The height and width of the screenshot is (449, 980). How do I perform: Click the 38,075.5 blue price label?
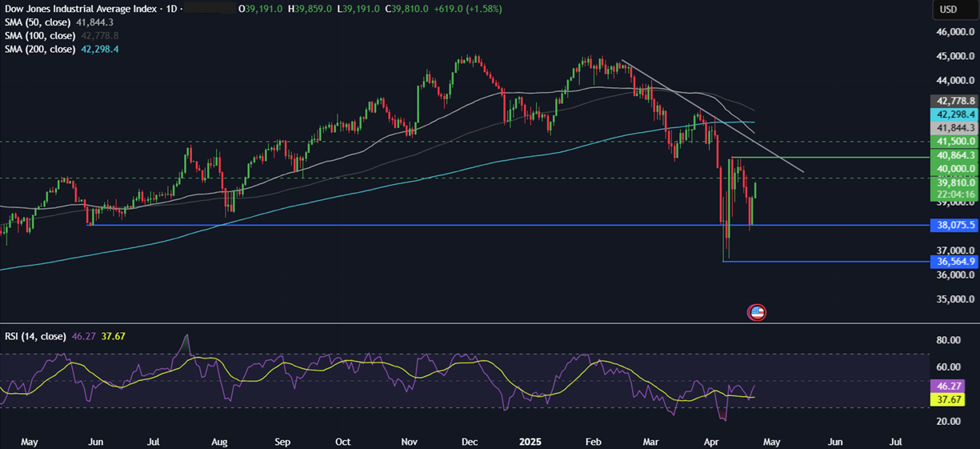click(x=954, y=226)
